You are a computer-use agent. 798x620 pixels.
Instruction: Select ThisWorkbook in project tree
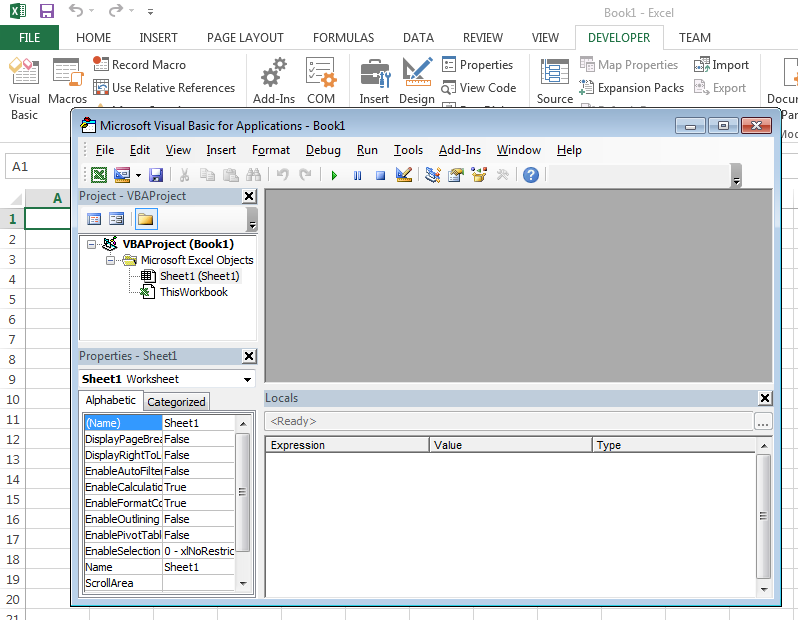coord(193,292)
